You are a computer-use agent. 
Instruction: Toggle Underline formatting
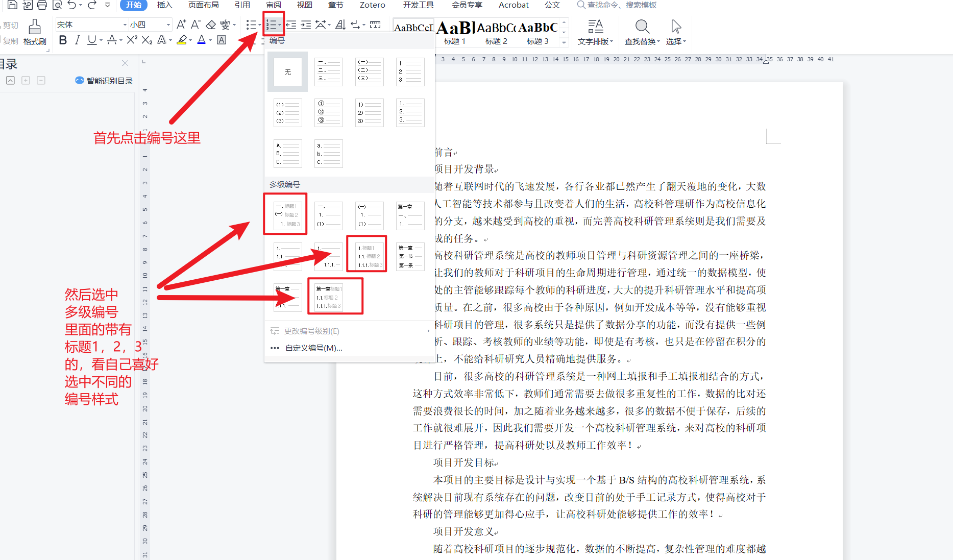(91, 40)
